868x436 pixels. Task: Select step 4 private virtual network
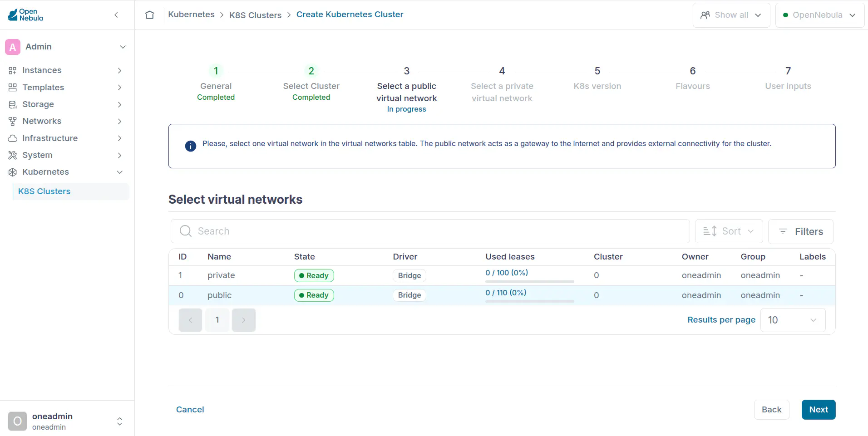click(x=502, y=84)
